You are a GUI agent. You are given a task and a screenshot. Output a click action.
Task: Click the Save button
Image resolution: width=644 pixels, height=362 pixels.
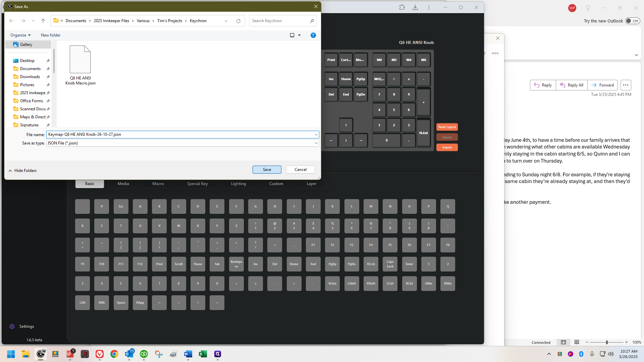point(267,170)
